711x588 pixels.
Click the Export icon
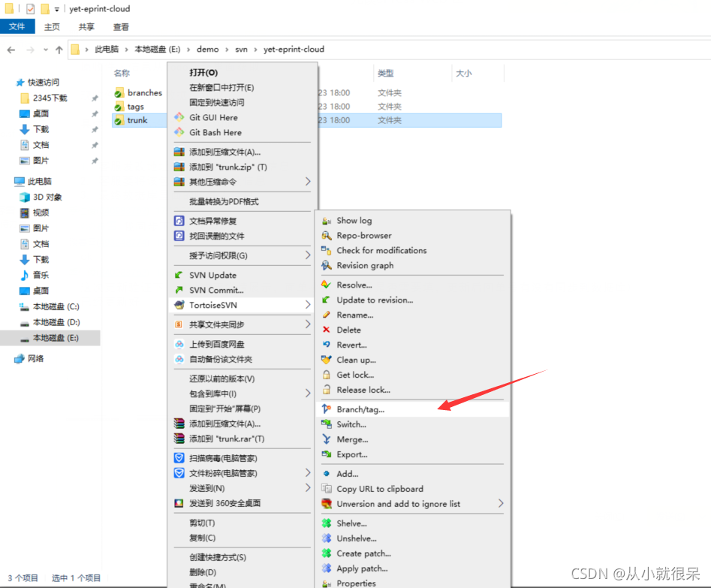[x=327, y=454]
